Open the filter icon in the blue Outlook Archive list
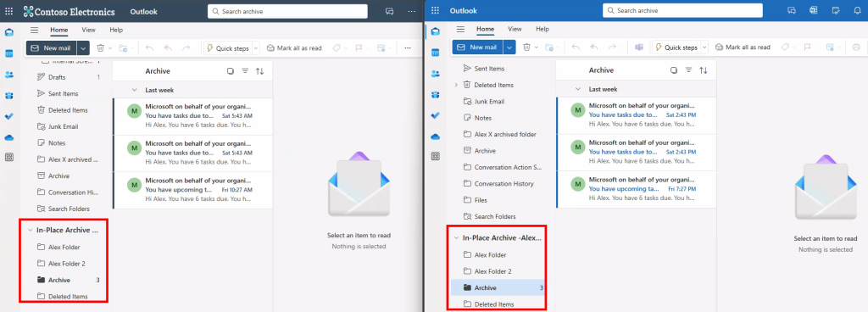This screenshot has height=312, width=868. (688, 70)
